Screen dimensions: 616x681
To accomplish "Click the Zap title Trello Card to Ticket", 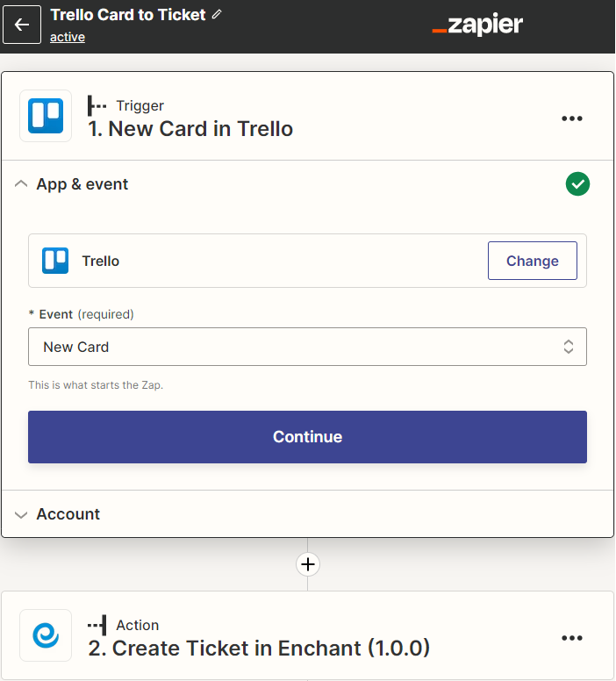I will pyautogui.click(x=128, y=15).
